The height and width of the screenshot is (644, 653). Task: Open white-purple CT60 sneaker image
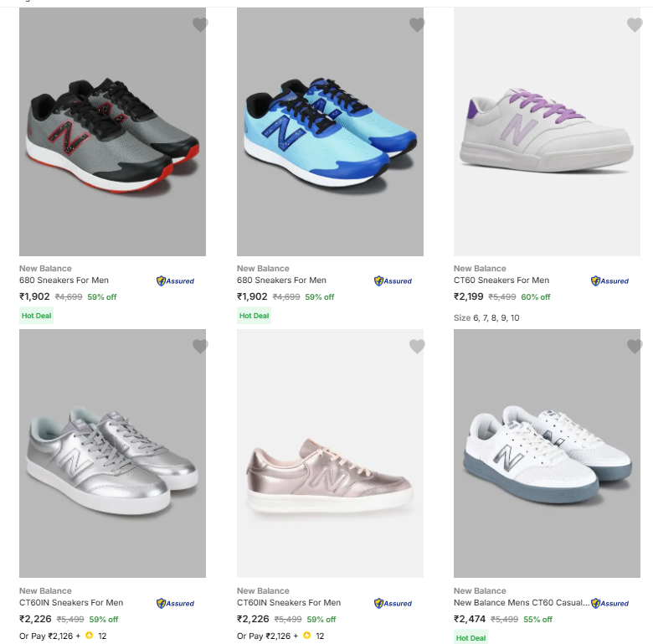click(x=547, y=132)
